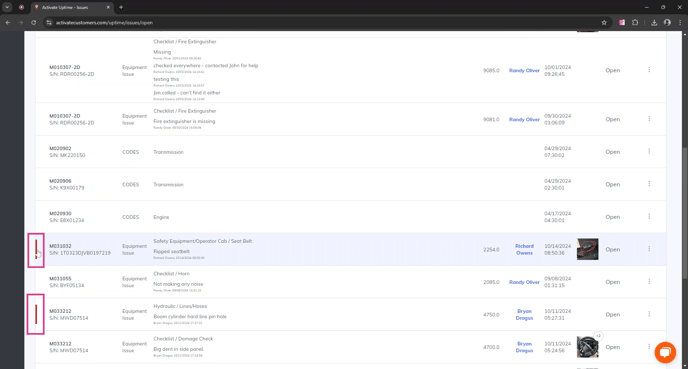Open actions menu for the Not making any noise issue
This screenshot has height=369, width=688.
(x=649, y=281)
